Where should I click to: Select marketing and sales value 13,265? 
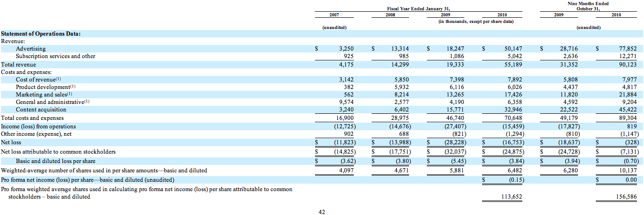pyautogui.click(x=456, y=95)
